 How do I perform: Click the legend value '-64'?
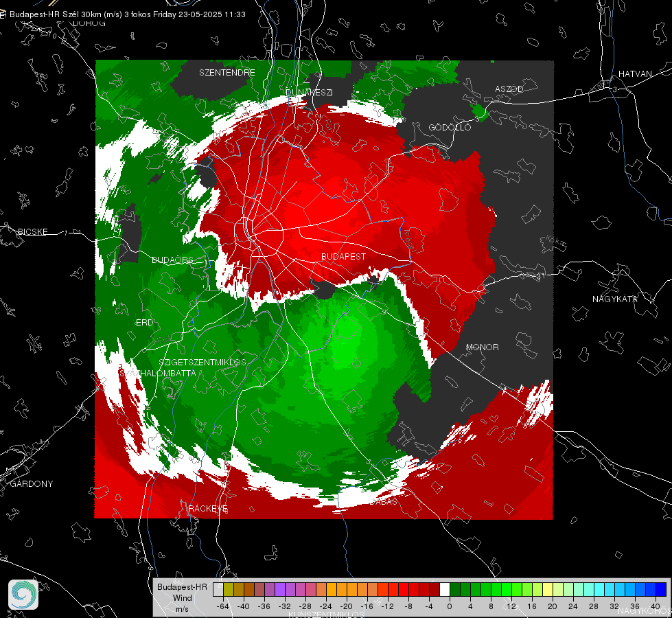(223, 606)
